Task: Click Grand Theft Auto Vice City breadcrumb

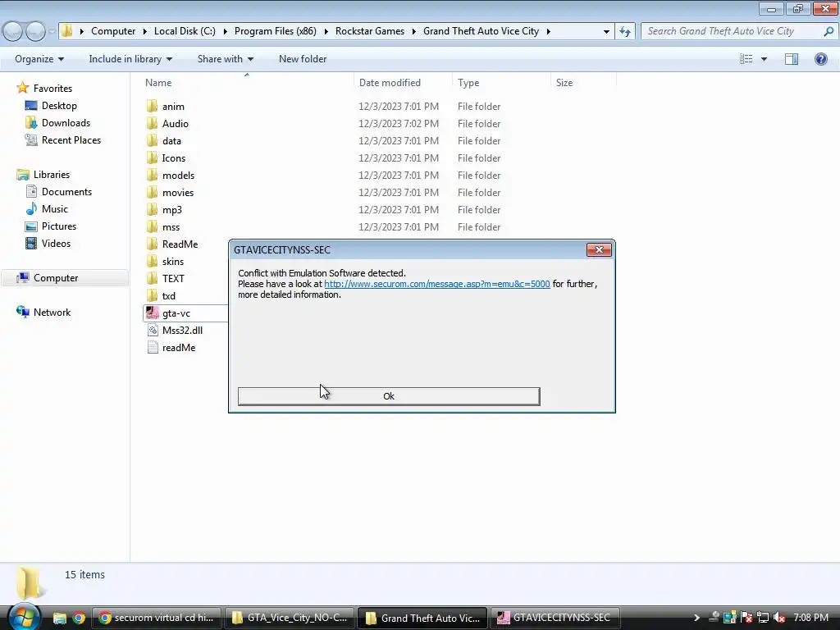Action: 481,31
